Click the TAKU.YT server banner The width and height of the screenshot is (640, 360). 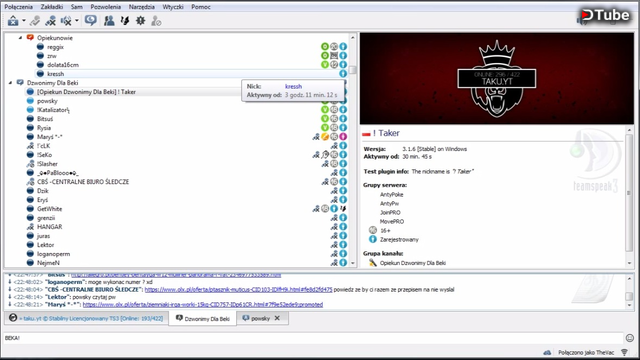click(497, 78)
